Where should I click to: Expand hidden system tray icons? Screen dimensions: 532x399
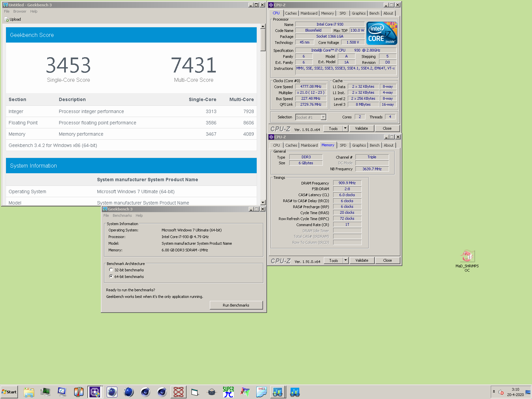coord(494,391)
